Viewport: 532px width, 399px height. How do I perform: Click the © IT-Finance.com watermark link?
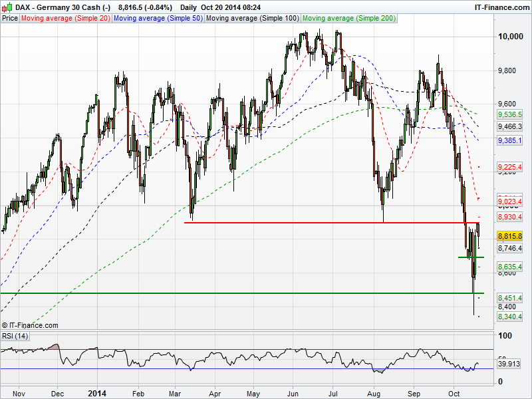[x=30, y=325]
